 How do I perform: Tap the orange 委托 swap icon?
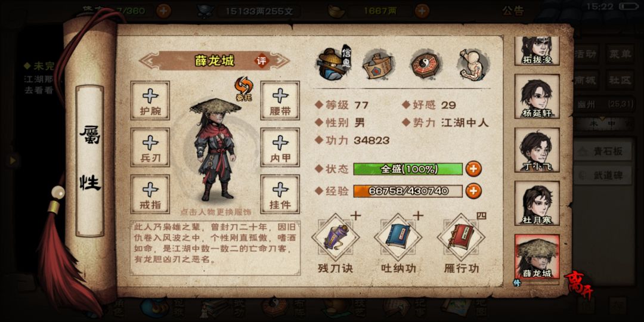pos(243,89)
